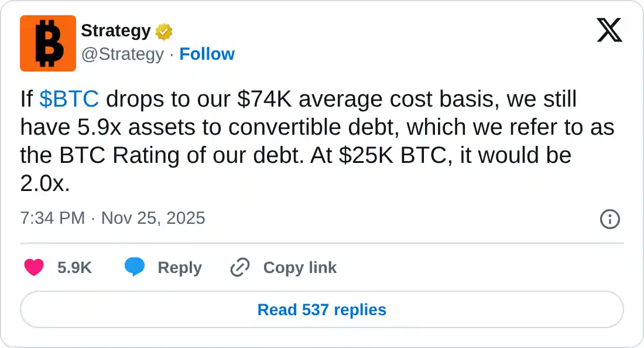This screenshot has width=644, height=348.
Task: Select the Strategy display name
Action: pos(116,30)
